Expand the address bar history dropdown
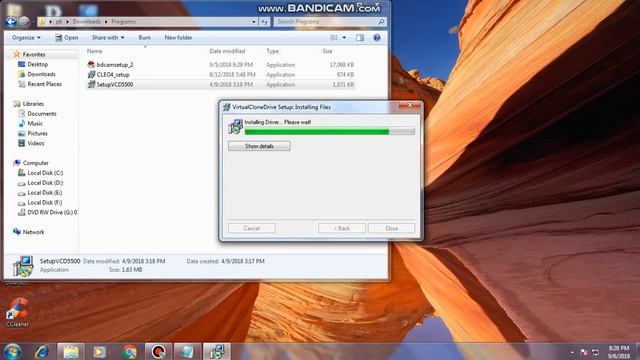Screen dimensions: 640x360 click(x=254, y=22)
